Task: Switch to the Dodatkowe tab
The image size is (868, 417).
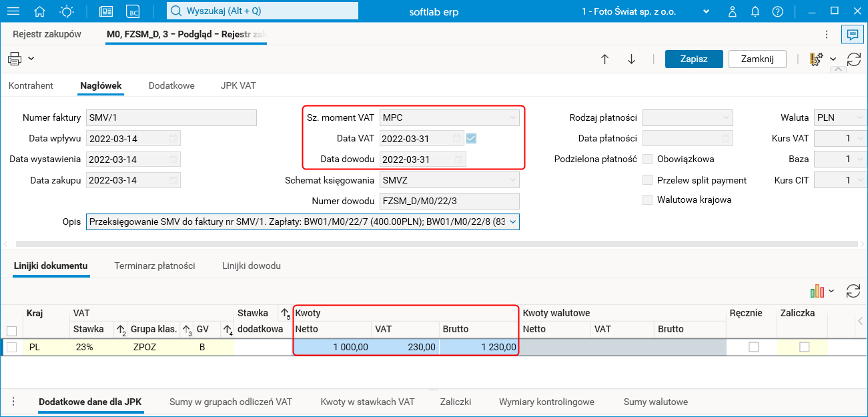Action: tap(171, 85)
